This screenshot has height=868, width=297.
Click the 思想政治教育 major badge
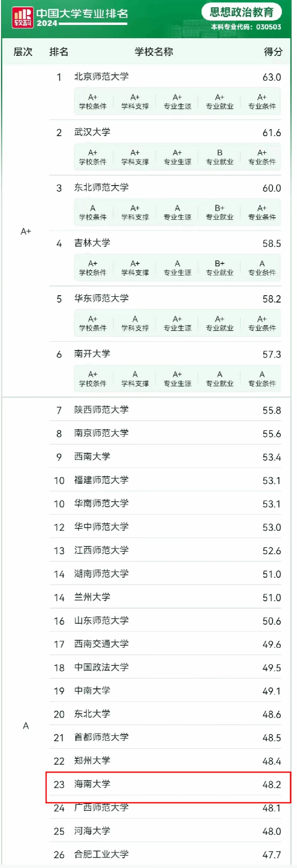[242, 12]
